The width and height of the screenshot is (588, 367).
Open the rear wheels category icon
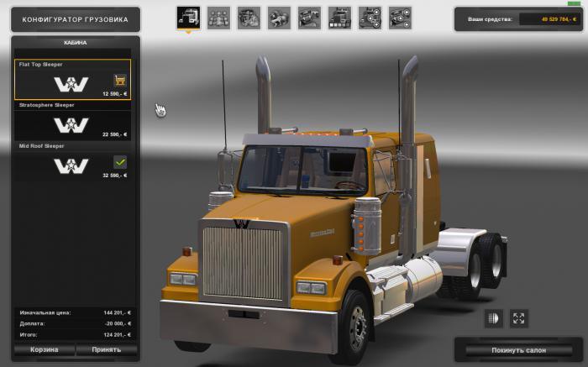pyautogui.click(x=400, y=18)
